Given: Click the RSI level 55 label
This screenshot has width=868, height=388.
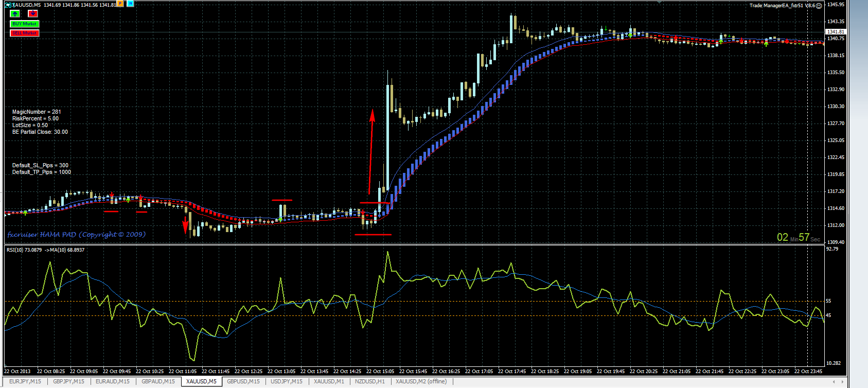Looking at the screenshot, I should (x=828, y=301).
